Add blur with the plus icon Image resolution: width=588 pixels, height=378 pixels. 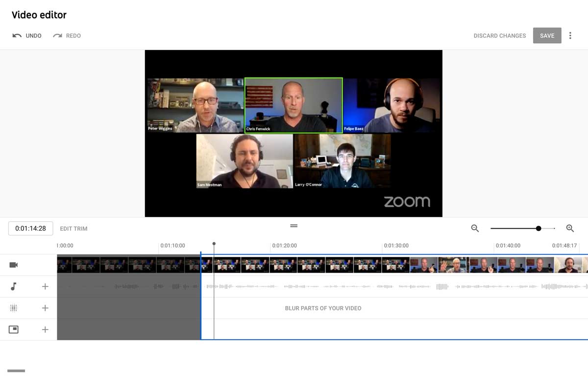click(45, 308)
